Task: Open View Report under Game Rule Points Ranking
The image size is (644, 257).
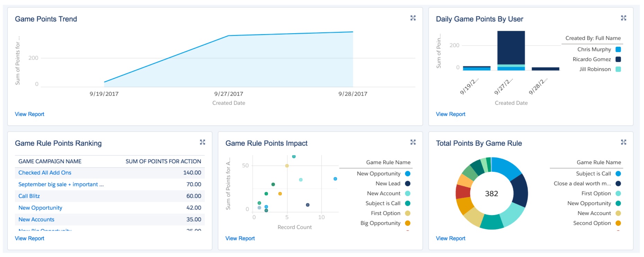Action: [29, 239]
